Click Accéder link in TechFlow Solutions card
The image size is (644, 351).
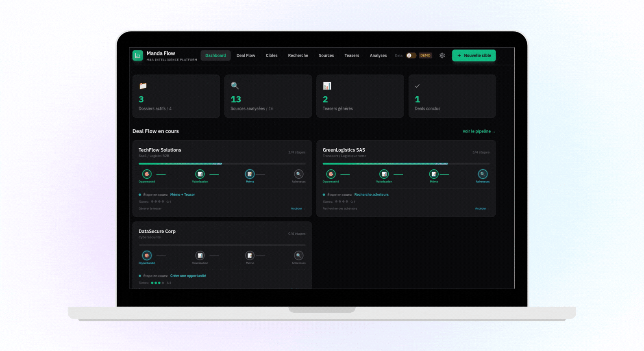298,208
